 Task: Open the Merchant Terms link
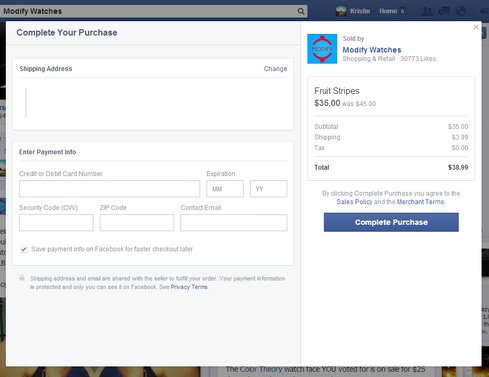pos(420,202)
